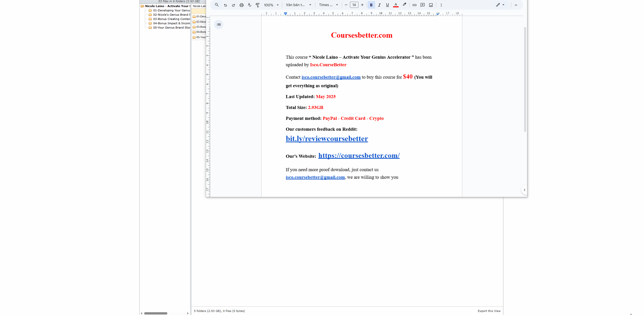This screenshot has height=315, width=644.
Task: Select the 03-Bonus Creating Content tree folder
Action: tap(171, 19)
